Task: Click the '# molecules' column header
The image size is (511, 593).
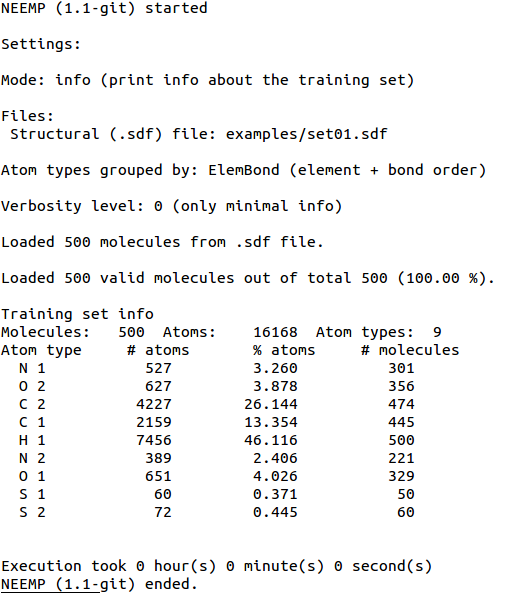Action: (410, 350)
